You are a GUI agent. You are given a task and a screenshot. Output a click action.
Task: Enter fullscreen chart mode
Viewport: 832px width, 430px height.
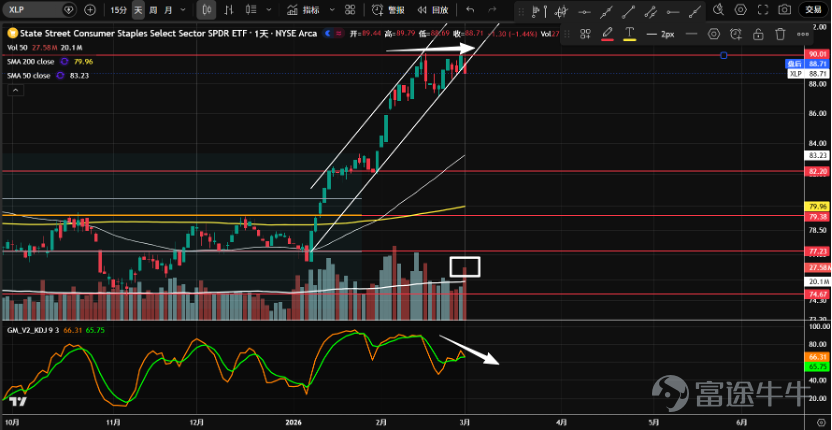pos(763,10)
